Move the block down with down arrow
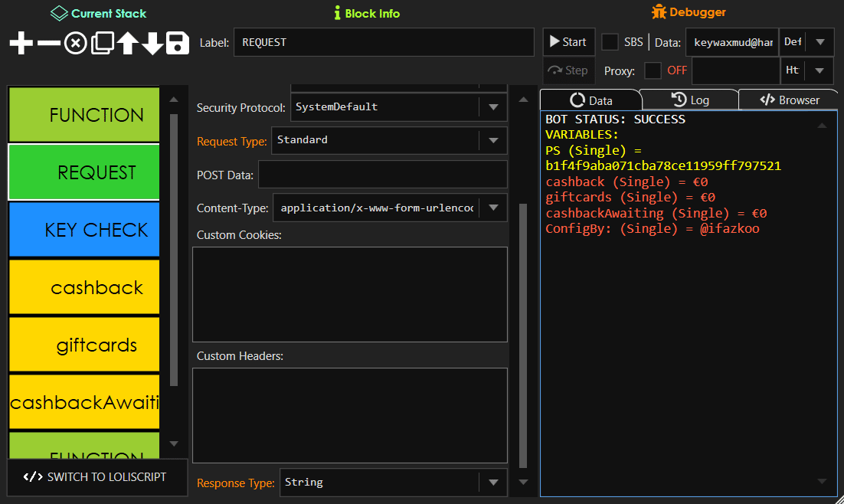This screenshot has height=504, width=844. click(152, 44)
